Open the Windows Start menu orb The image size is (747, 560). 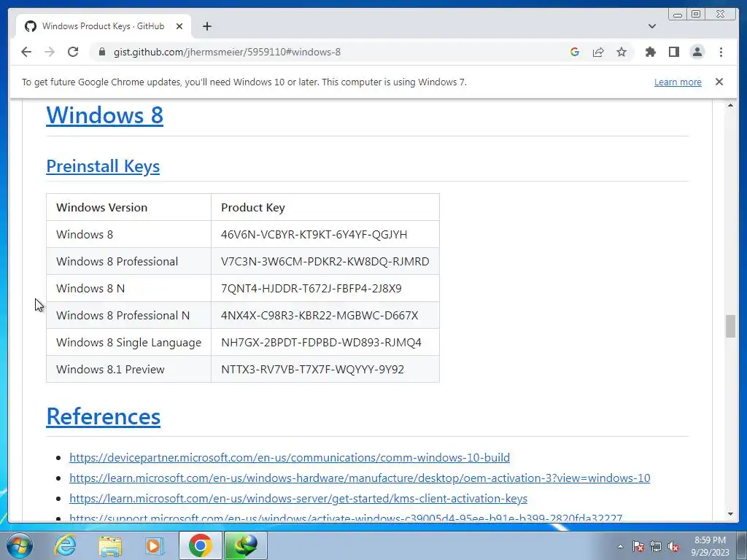point(20,545)
